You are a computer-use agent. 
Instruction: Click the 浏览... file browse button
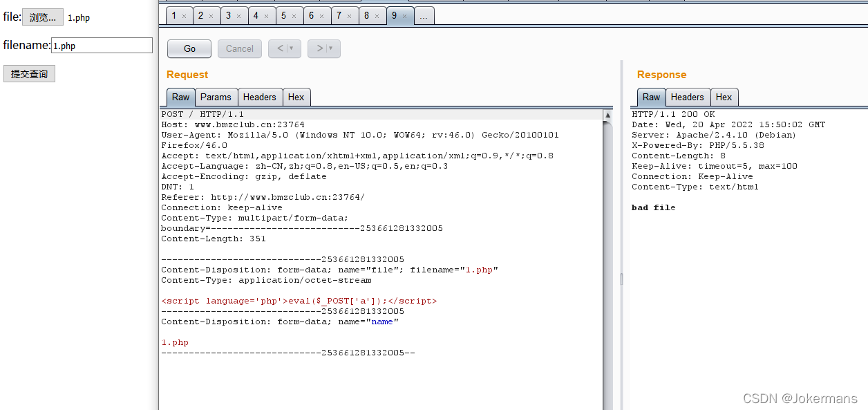pyautogui.click(x=43, y=17)
